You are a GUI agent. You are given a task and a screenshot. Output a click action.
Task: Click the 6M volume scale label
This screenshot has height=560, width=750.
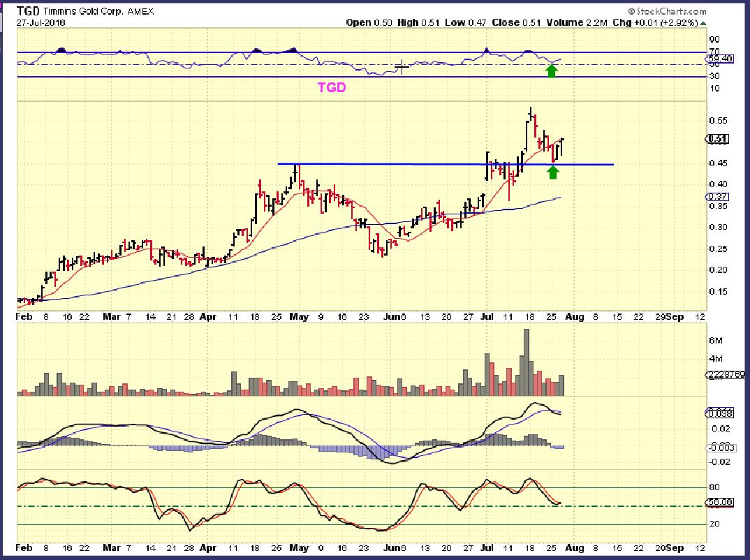tap(716, 341)
